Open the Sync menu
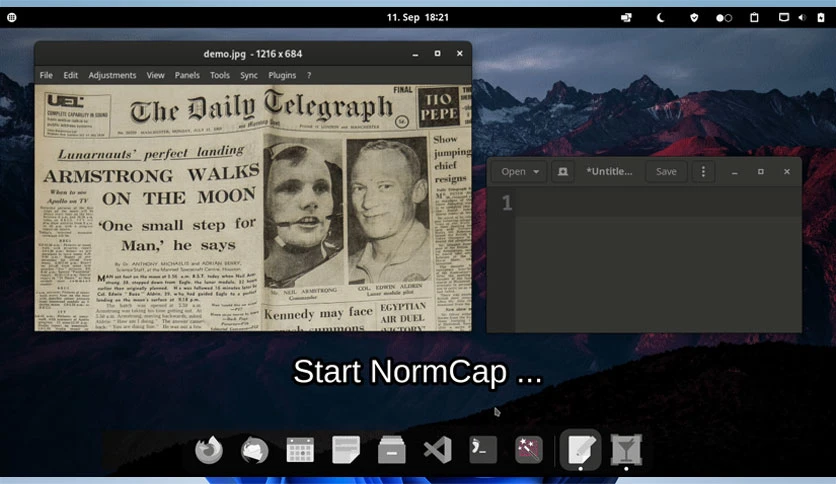The width and height of the screenshot is (836, 484). click(x=249, y=75)
